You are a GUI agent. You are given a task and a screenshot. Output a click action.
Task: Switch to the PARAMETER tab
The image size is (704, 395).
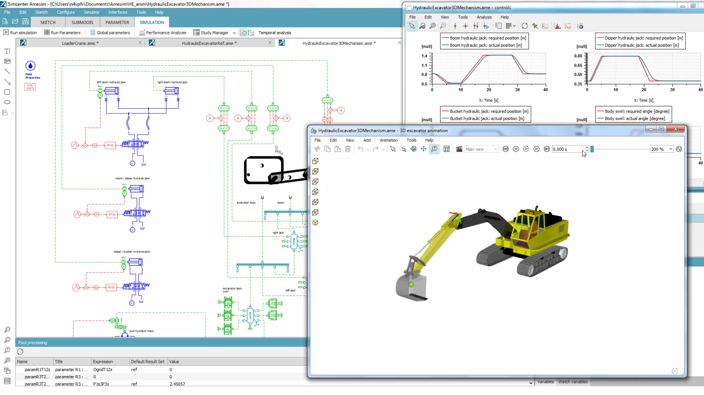[x=117, y=22]
